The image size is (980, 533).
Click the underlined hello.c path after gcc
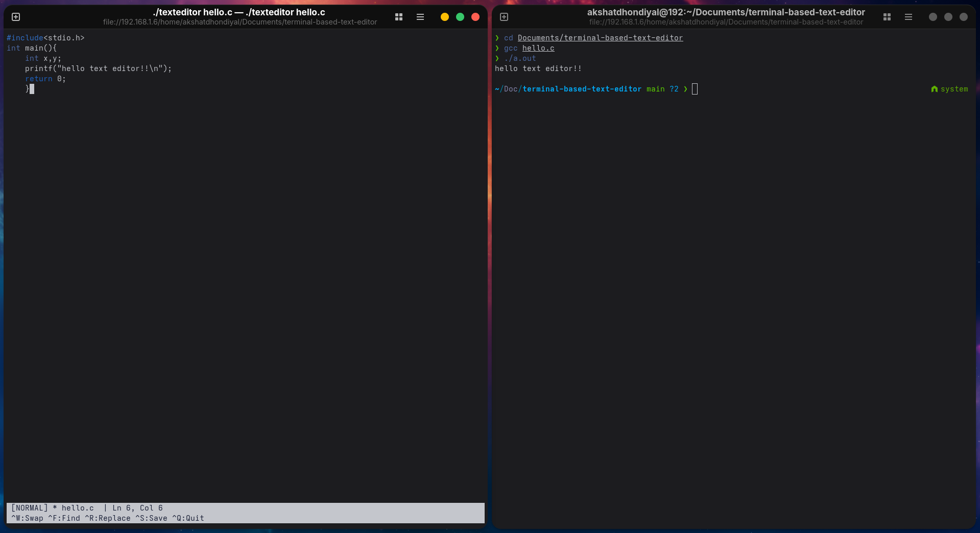[x=538, y=48]
